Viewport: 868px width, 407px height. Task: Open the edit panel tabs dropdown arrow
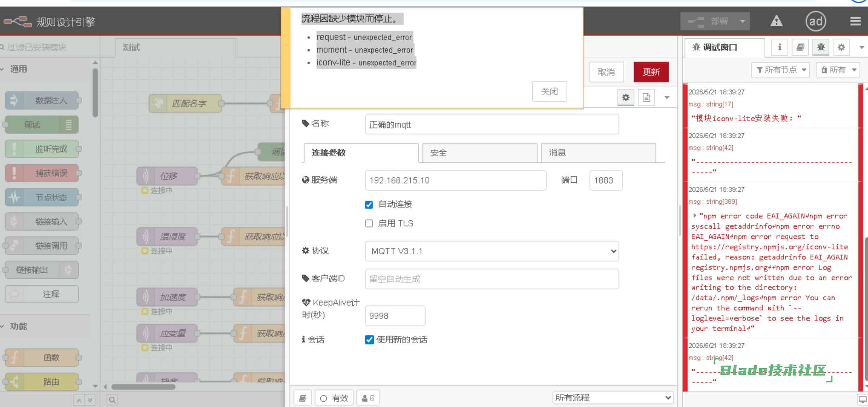click(667, 98)
